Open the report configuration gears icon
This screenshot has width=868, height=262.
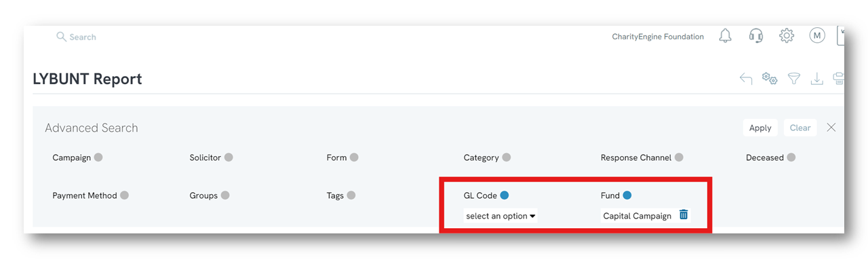770,79
